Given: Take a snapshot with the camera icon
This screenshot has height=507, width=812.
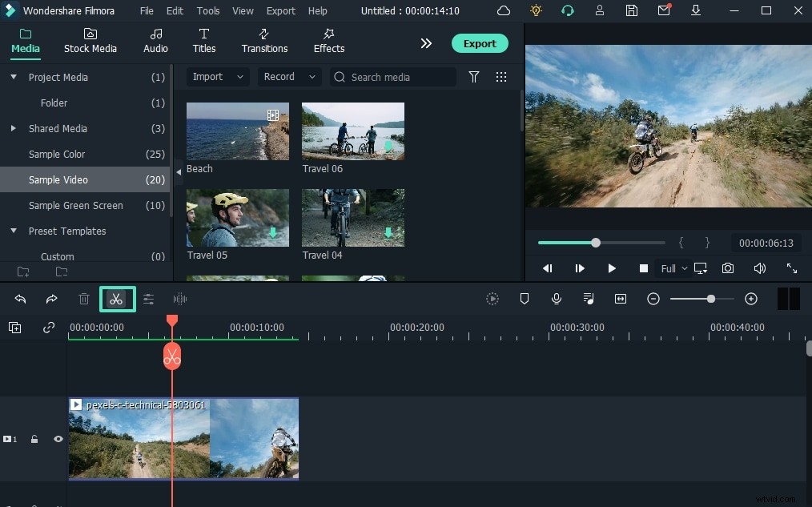Looking at the screenshot, I should pos(727,268).
